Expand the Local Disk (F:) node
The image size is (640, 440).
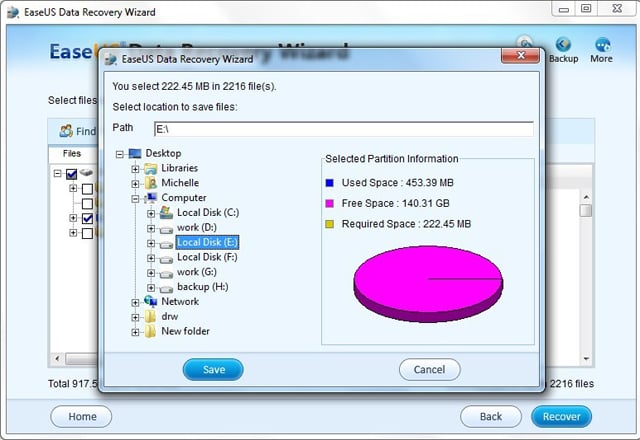151,258
